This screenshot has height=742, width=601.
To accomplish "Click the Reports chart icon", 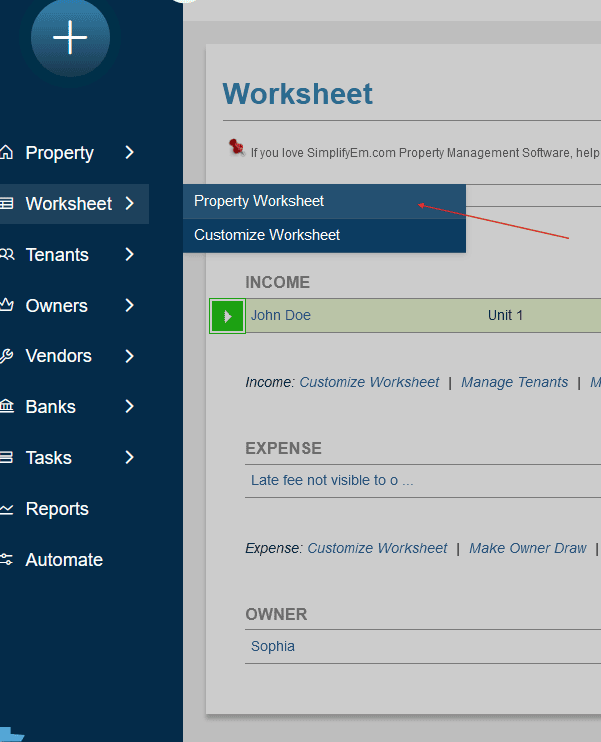I will (7, 509).
